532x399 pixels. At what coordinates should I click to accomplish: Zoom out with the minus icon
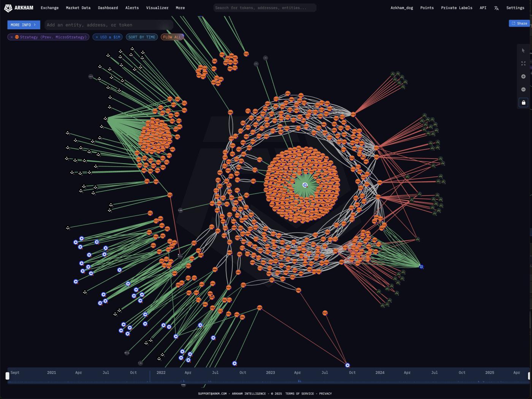(x=523, y=89)
